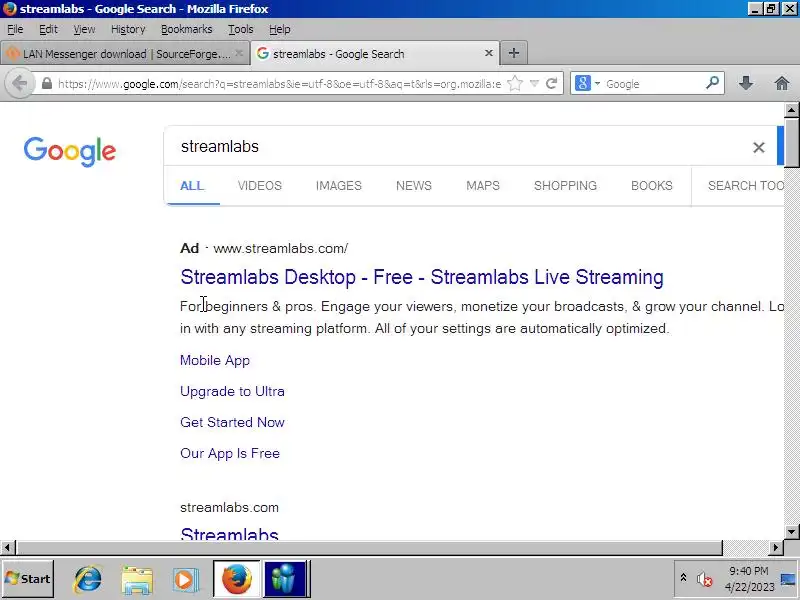Screen dimensions: 800x600
Task: Open the Downloads arrow icon
Action: pos(745,83)
